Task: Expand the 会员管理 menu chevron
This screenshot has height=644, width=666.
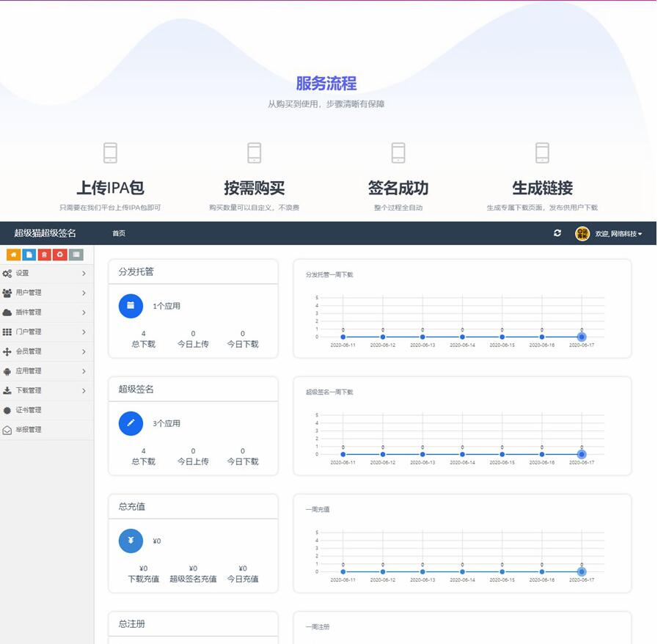Action: 84,352
